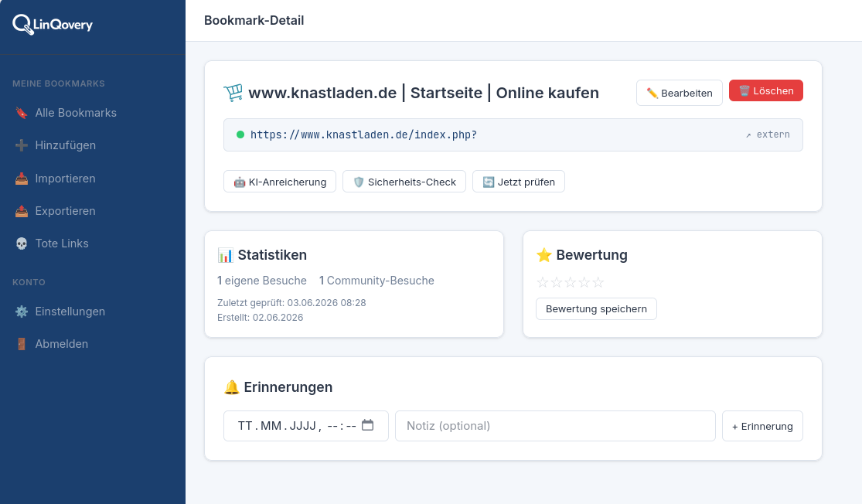Click the trash icon in Löschen
Image resolution: width=862 pixels, height=504 pixels.
click(744, 90)
